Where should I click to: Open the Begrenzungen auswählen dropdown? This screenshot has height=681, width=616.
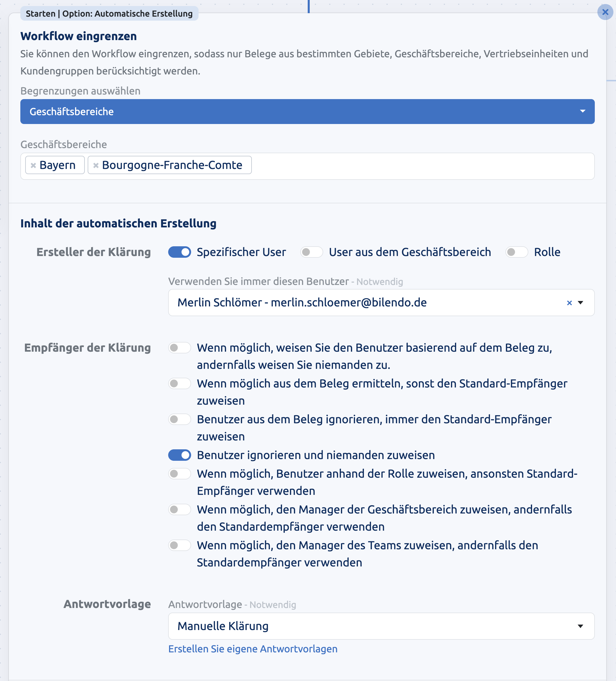point(307,111)
